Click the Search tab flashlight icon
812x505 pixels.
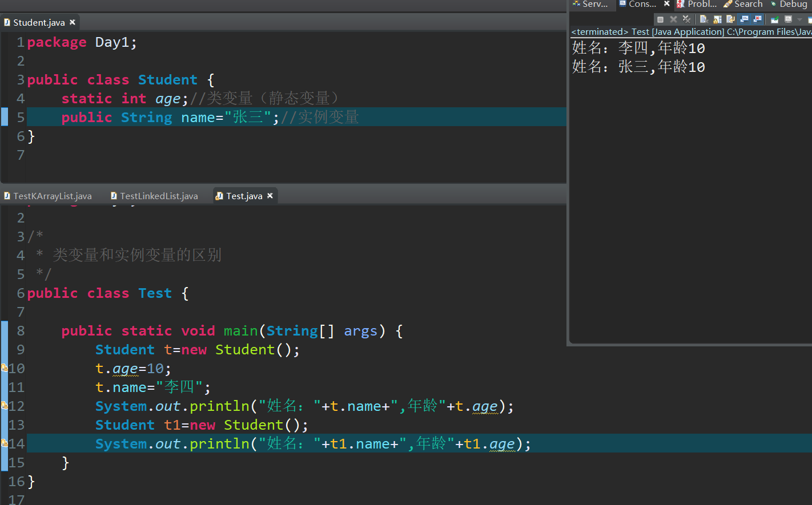pyautogui.click(x=728, y=4)
